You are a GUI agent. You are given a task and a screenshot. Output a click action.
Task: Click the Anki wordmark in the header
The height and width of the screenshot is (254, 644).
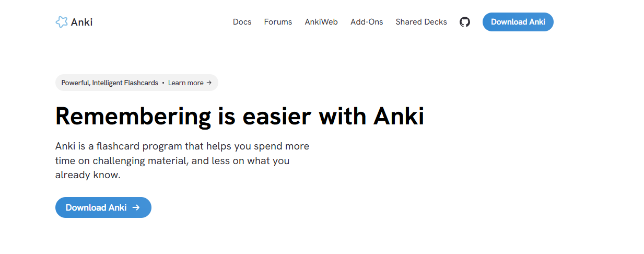(82, 22)
